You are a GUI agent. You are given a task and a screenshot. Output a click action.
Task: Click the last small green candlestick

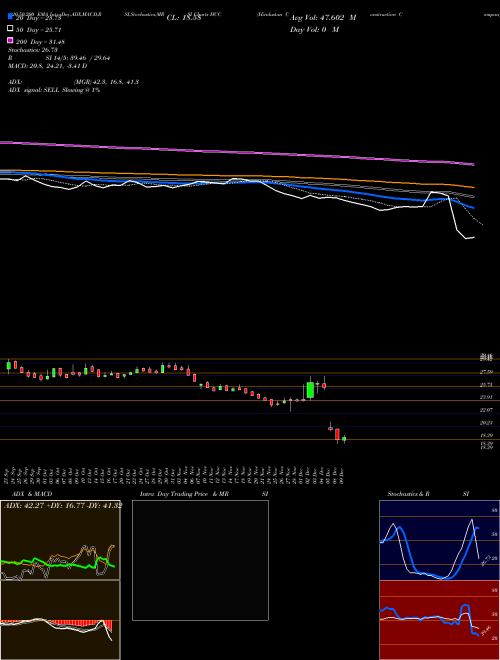(x=344, y=439)
